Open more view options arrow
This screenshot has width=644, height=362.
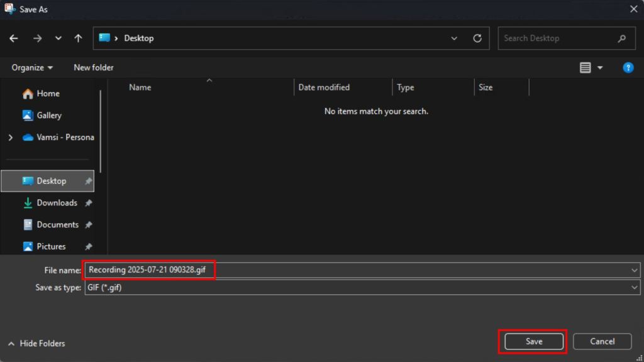(x=599, y=68)
